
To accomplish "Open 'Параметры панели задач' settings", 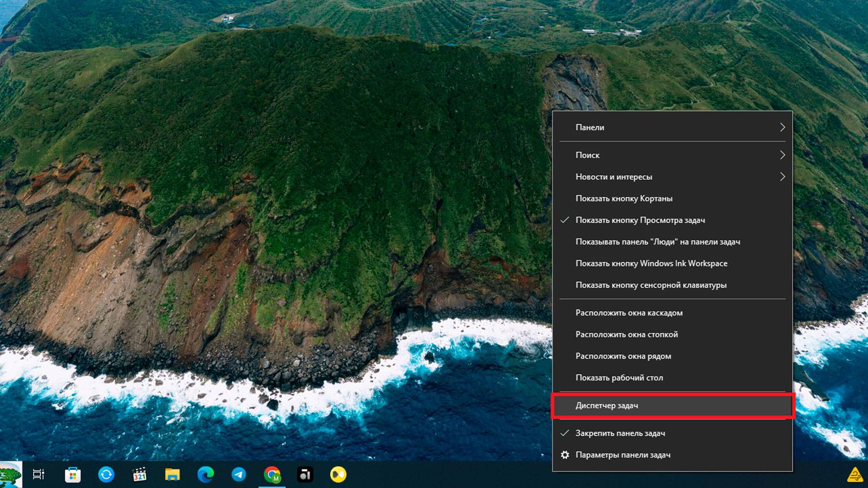I will 622,455.
